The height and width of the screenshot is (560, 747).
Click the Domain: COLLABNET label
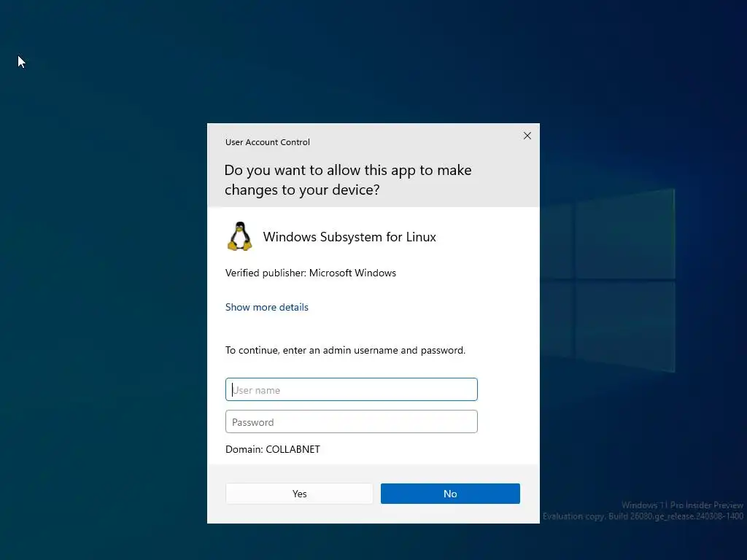[273, 449]
